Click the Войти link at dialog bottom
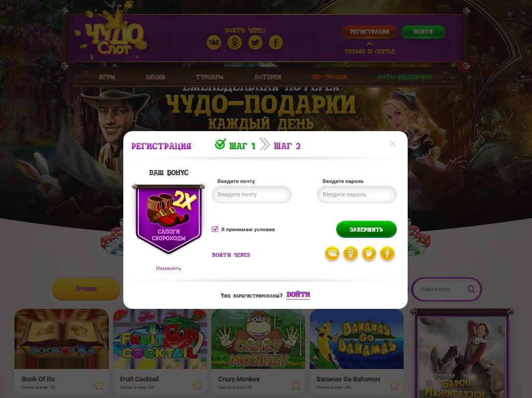The image size is (532, 398). click(298, 294)
